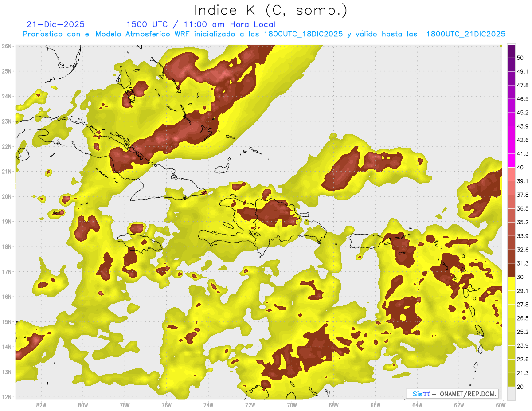Image resolution: width=532 pixels, height=411 pixels.
Task: Click the salmon swatch between 39.1 and 40
Action: click(x=512, y=174)
